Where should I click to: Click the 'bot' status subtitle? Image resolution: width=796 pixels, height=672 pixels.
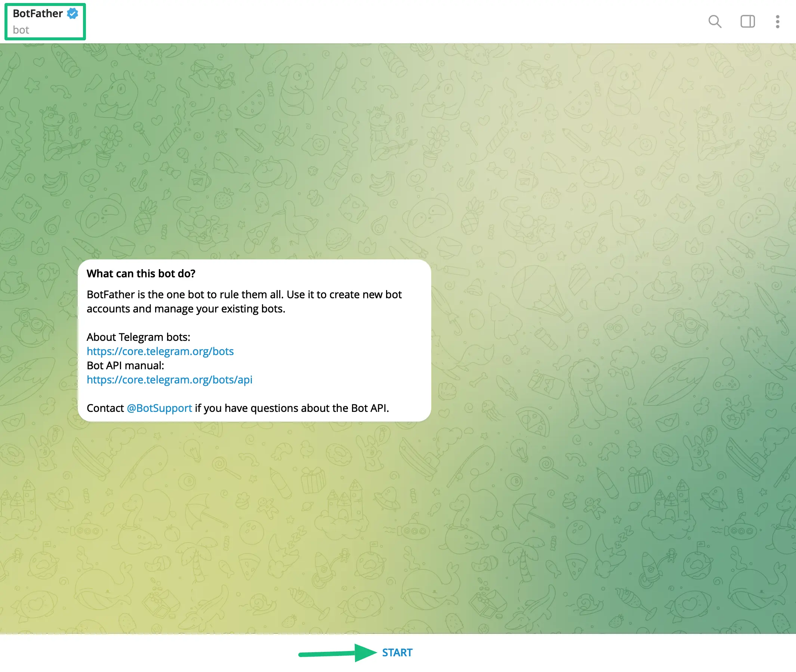21,30
